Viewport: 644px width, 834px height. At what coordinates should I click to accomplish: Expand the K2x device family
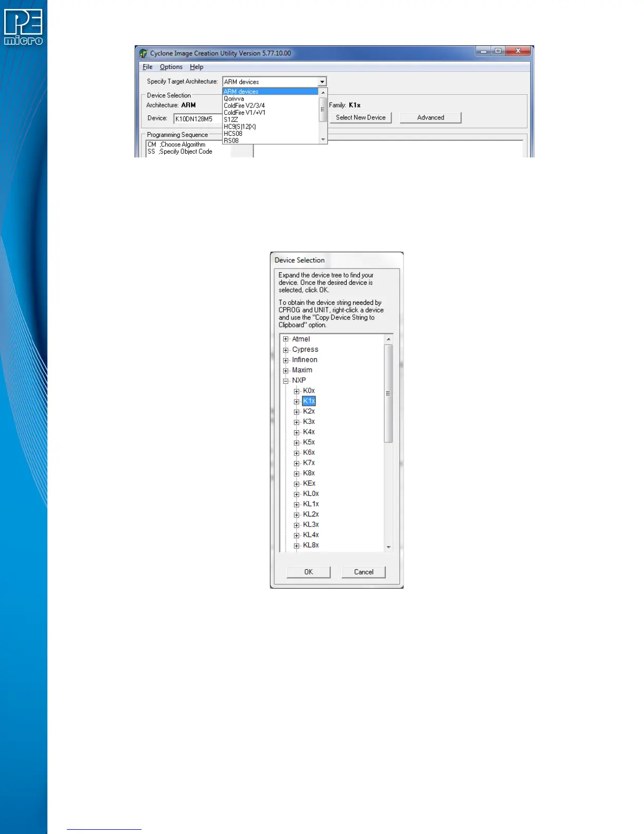297,412
